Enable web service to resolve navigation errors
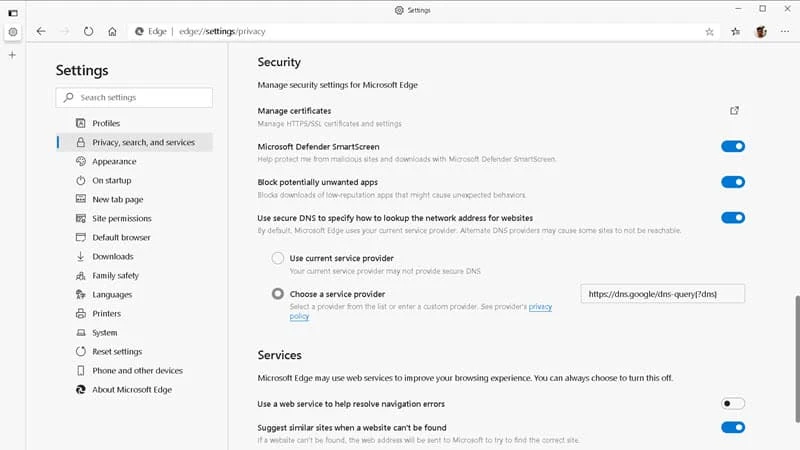Image resolution: width=800 pixels, height=450 pixels. (x=733, y=404)
